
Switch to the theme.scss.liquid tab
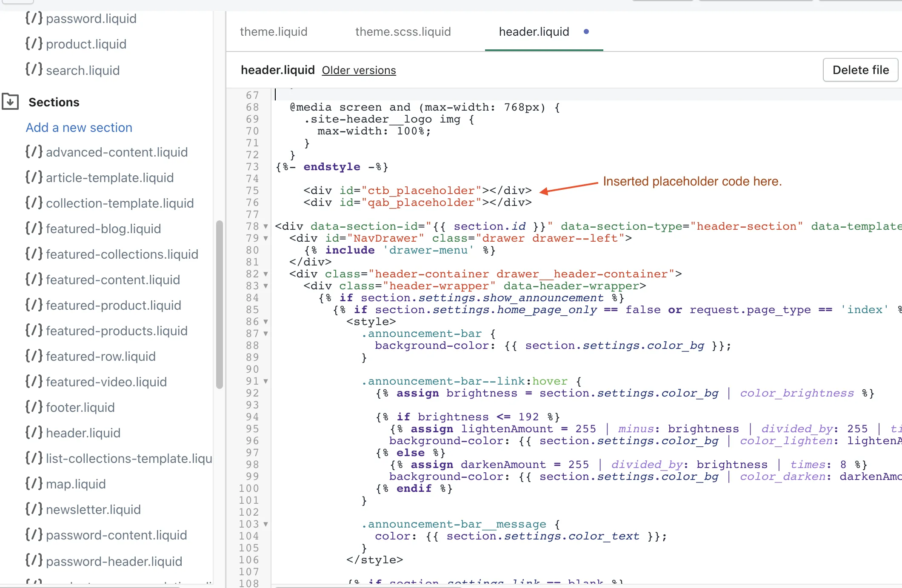403,31
